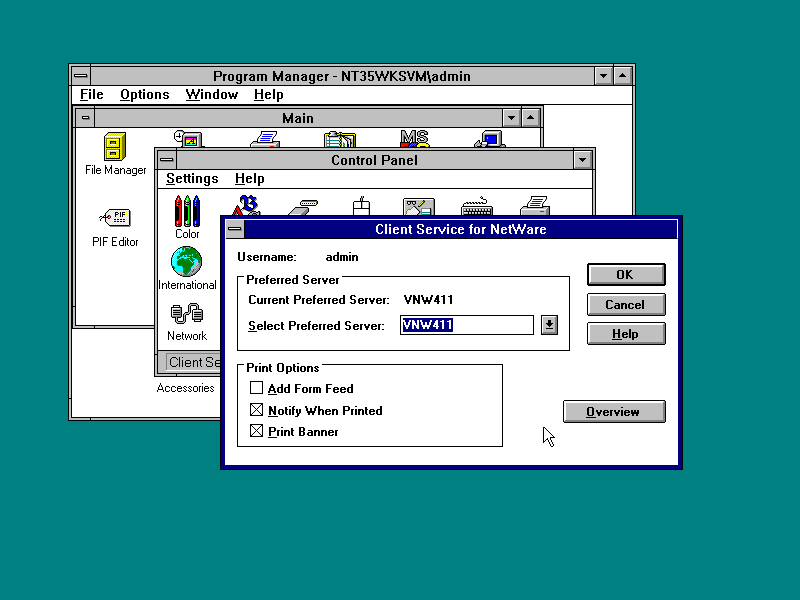Select the MS-DOS Prompt icon in Main
800x600 pixels.
point(414,138)
